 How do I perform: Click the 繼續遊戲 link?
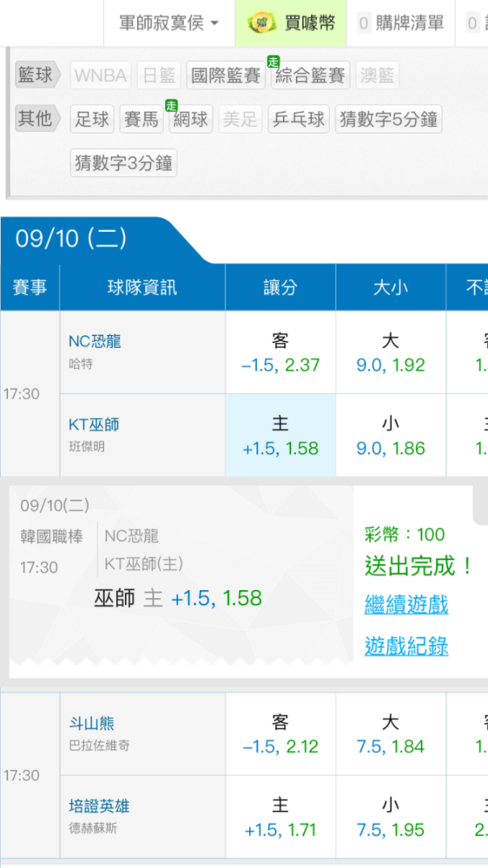(x=406, y=604)
